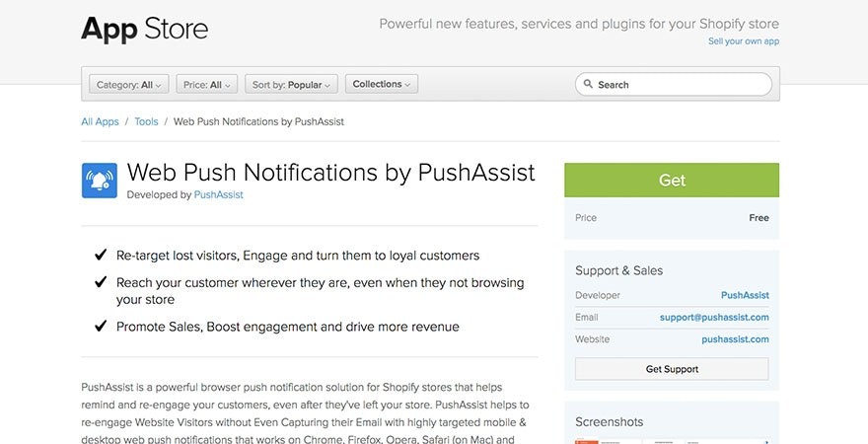Expand the Collections dropdown

[382, 85]
